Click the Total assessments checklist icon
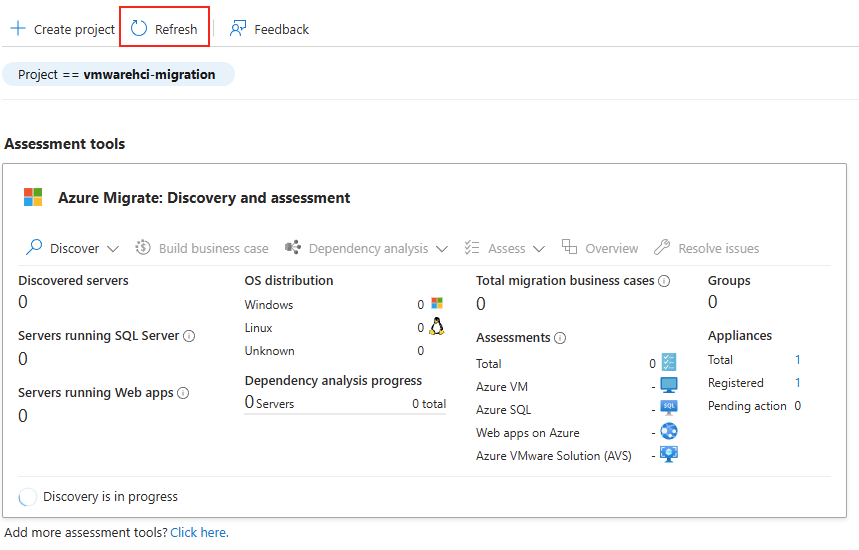This screenshot has height=550, width=859. 669,362
